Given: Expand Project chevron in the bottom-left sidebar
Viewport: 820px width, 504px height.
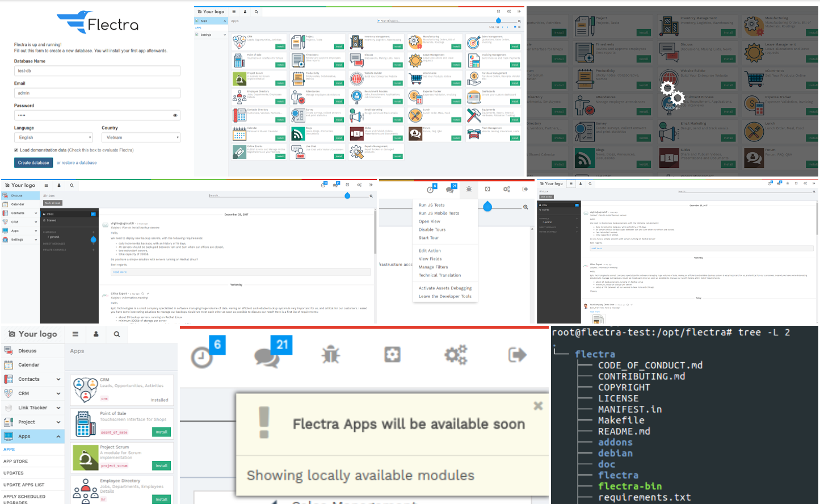Looking at the screenshot, I should [58, 422].
